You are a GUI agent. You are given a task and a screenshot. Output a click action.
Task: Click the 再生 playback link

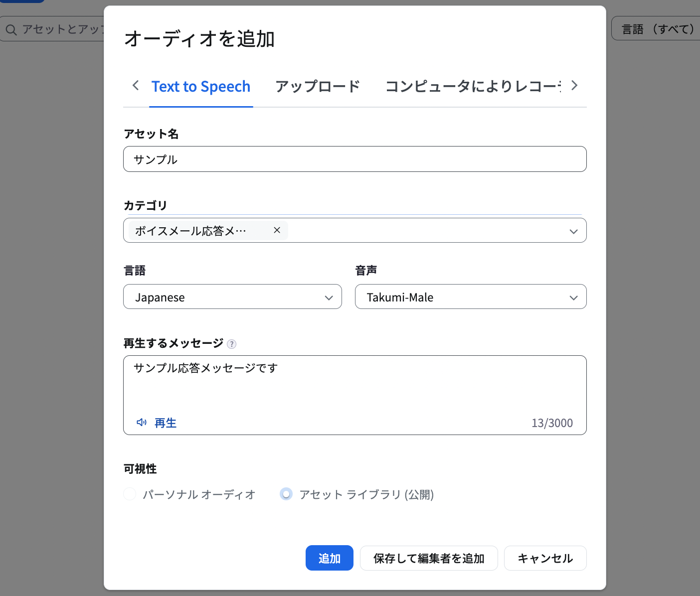pos(166,423)
